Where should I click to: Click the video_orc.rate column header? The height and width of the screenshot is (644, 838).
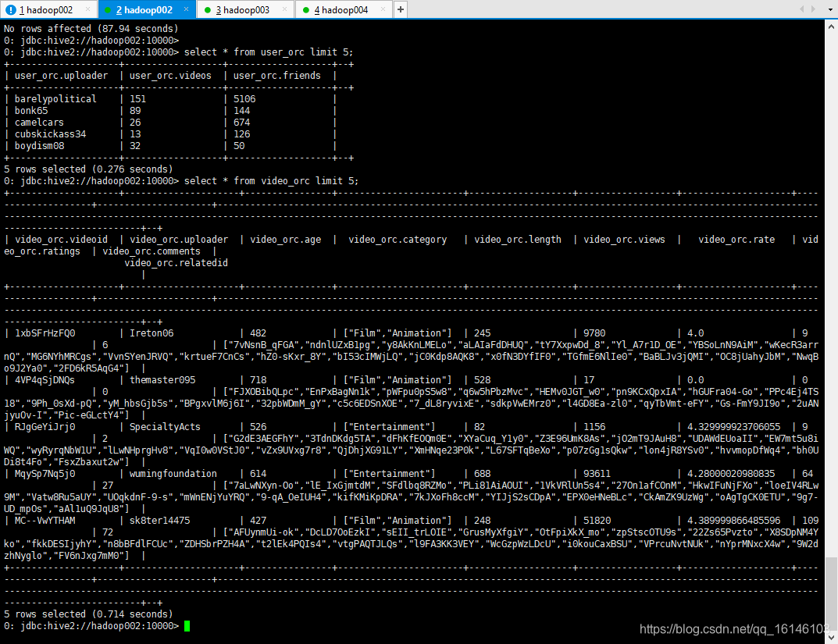(x=736, y=240)
